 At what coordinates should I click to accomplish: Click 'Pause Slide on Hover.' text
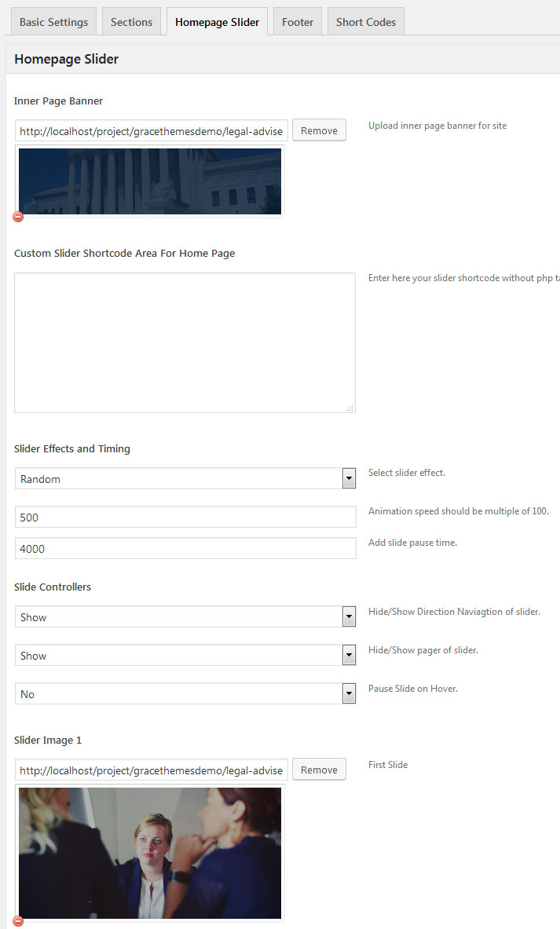pos(413,689)
